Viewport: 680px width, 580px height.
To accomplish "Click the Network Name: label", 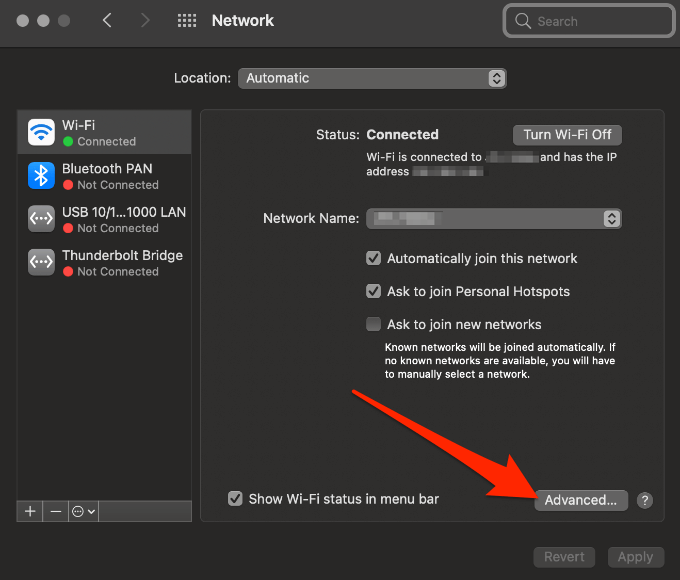I will [311, 218].
